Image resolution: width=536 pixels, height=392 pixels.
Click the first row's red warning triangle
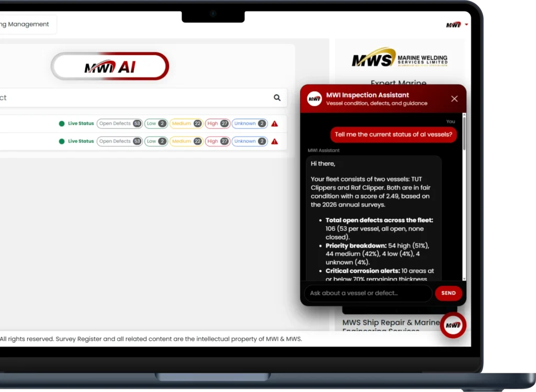pyautogui.click(x=275, y=124)
